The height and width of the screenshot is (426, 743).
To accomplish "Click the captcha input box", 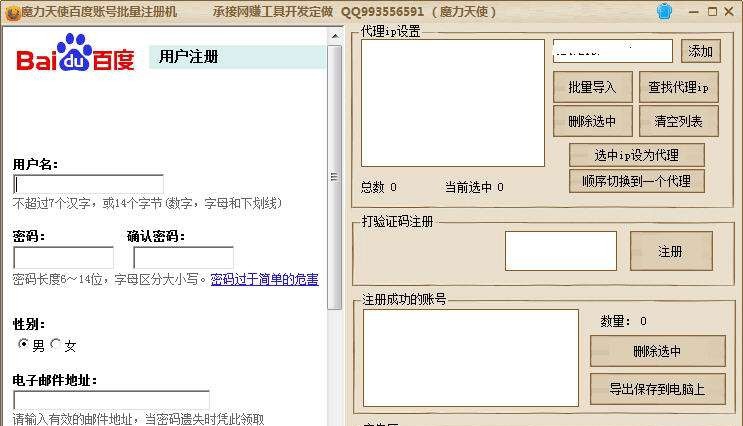I will coord(561,251).
